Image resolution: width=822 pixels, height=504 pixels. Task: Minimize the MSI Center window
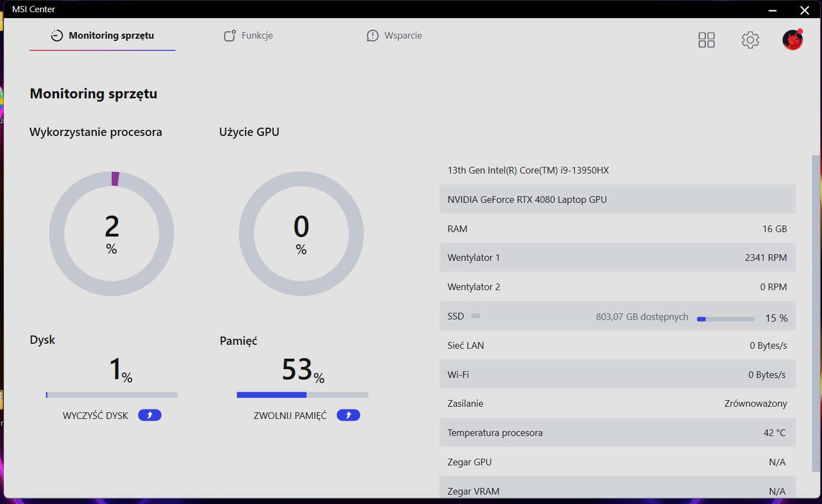(773, 10)
